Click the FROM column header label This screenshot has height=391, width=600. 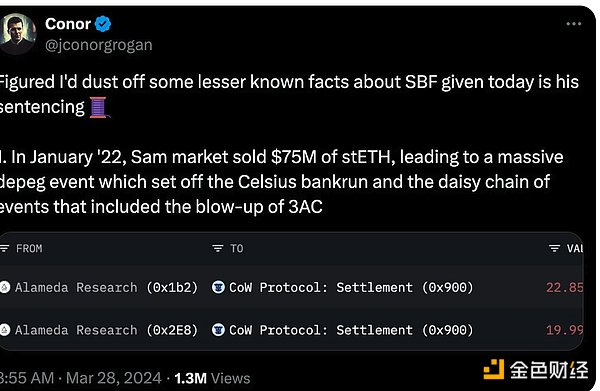29,249
